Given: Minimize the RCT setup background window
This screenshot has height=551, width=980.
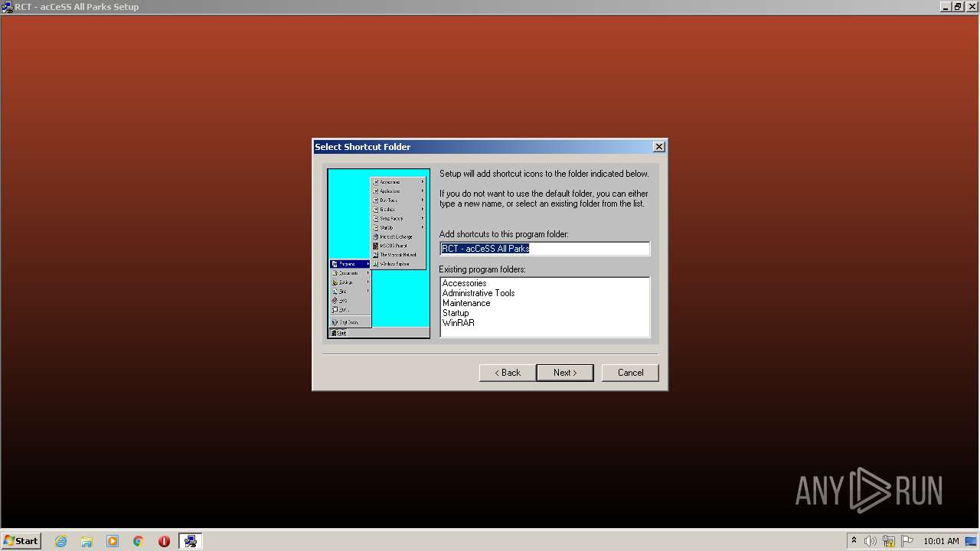Looking at the screenshot, I should click(946, 7).
